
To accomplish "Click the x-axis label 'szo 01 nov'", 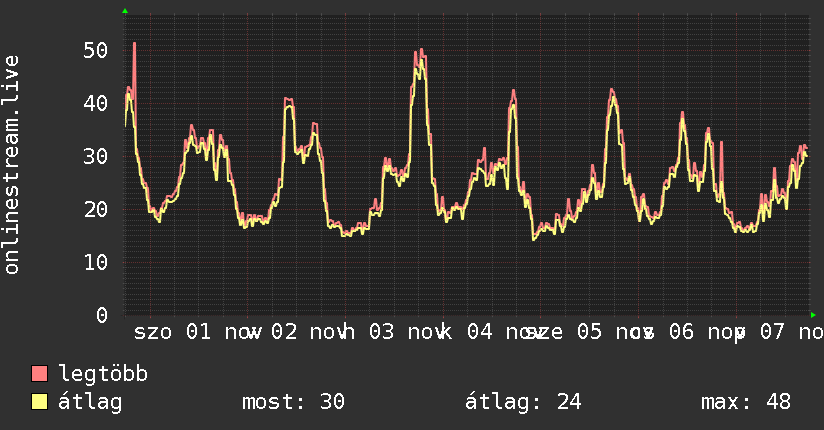I will tap(198, 332).
